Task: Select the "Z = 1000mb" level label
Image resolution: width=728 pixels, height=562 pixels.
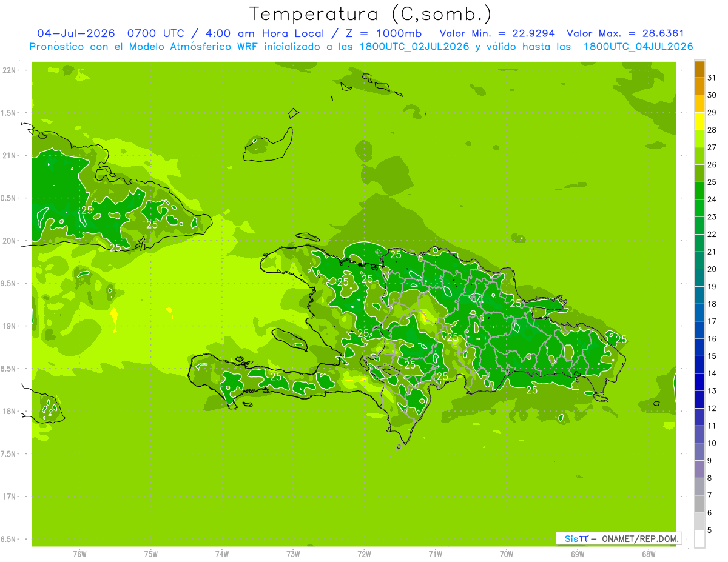Action: [x=385, y=33]
